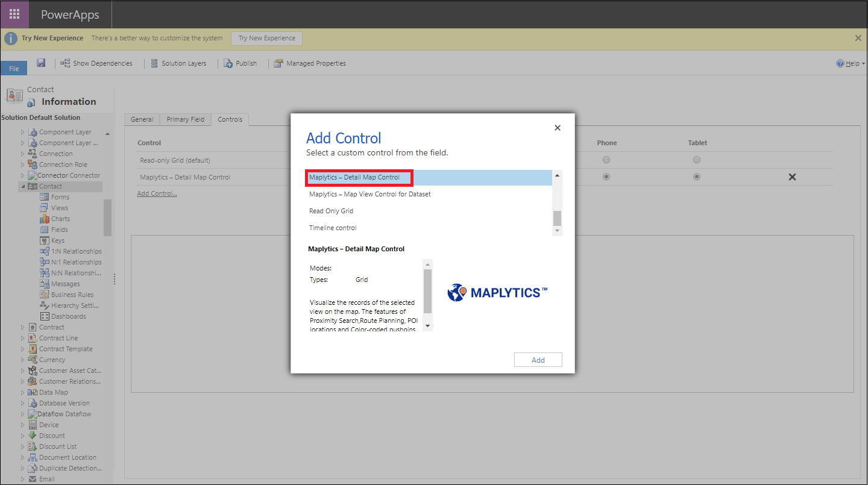
Task: Expand the Connection tree node
Action: [x=23, y=154]
